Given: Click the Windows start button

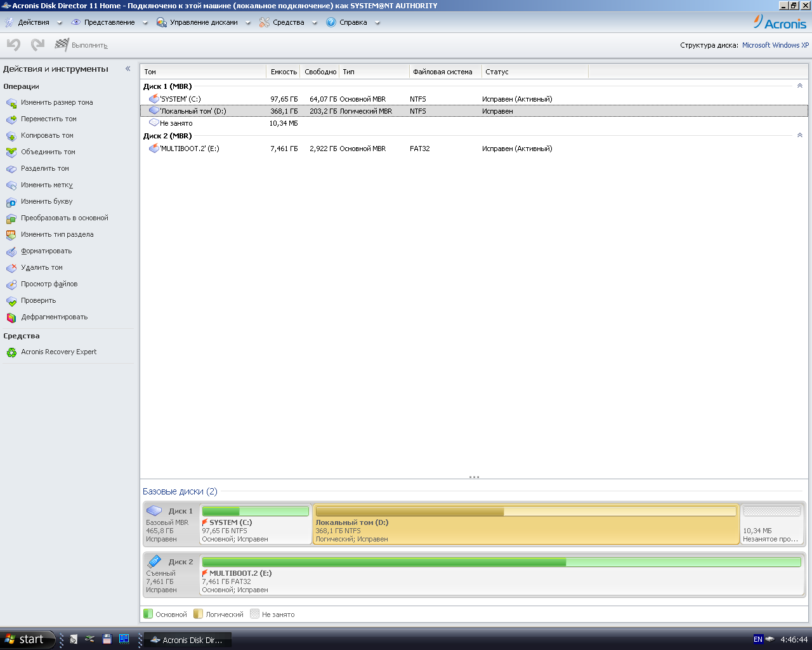Looking at the screenshot, I should point(25,639).
